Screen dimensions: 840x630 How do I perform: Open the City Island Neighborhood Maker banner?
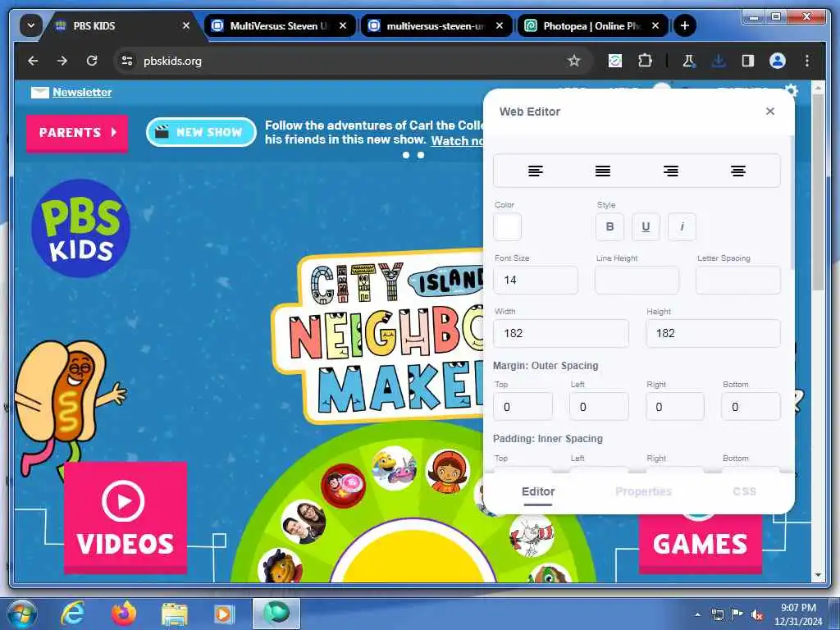click(377, 336)
